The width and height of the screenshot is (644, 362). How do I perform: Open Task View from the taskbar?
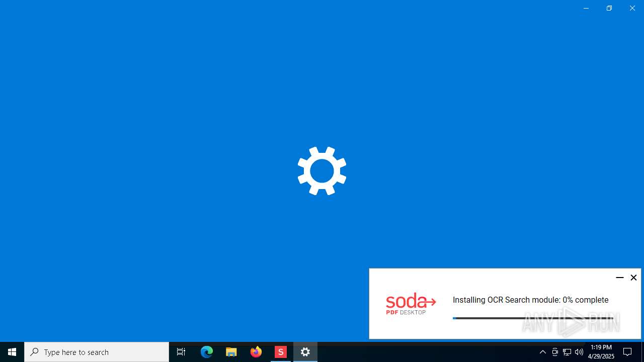click(181, 352)
